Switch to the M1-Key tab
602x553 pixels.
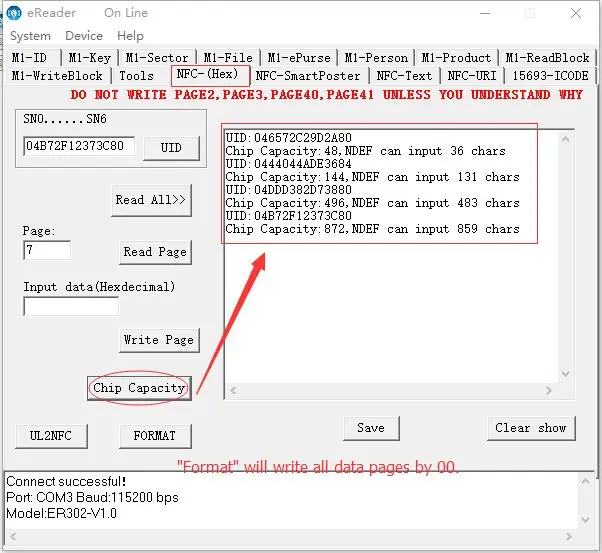pyautogui.click(x=89, y=58)
